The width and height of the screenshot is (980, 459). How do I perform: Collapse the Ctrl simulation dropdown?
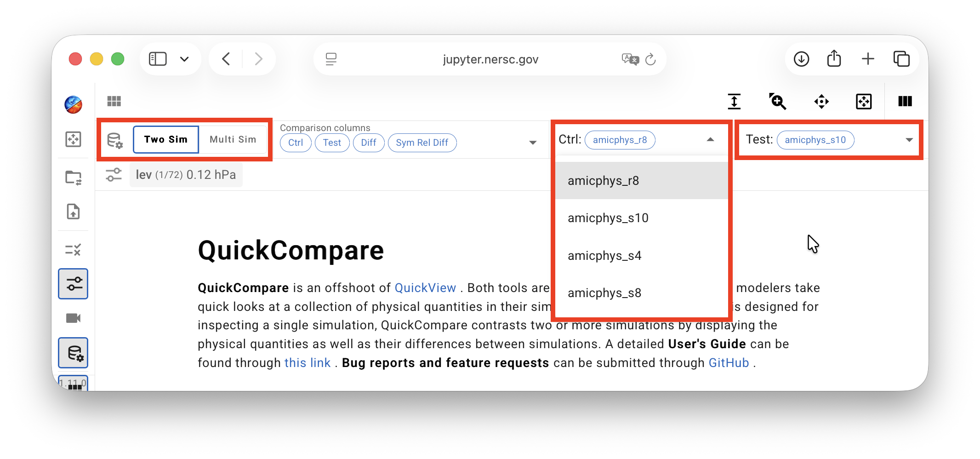point(710,139)
